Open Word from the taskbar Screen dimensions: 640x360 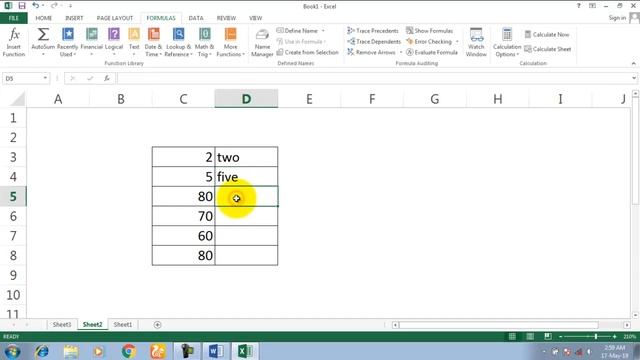pos(216,351)
